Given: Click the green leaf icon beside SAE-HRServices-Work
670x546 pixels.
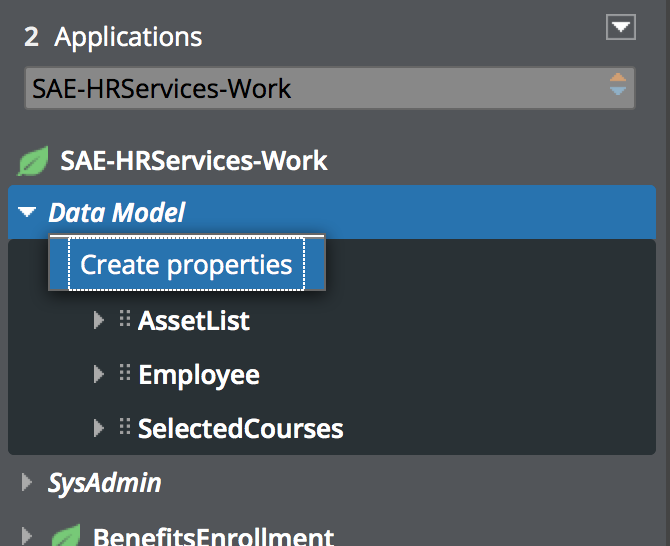Looking at the screenshot, I should (33, 161).
